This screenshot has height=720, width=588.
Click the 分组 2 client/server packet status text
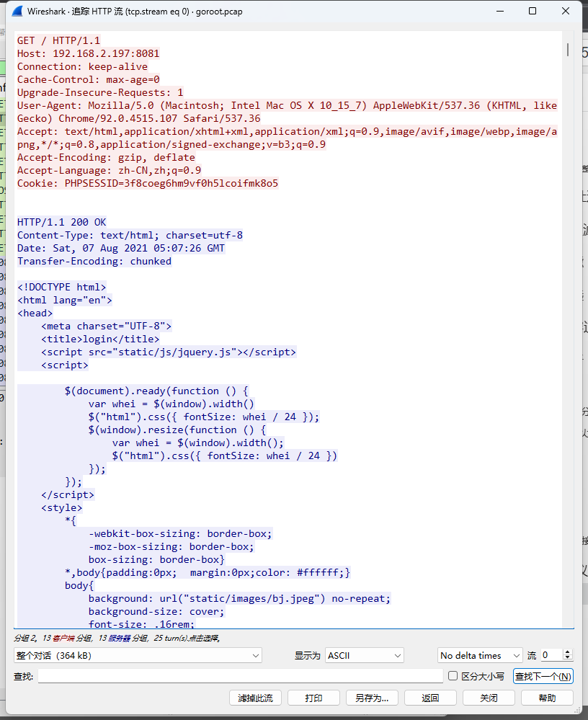[x=117, y=638]
